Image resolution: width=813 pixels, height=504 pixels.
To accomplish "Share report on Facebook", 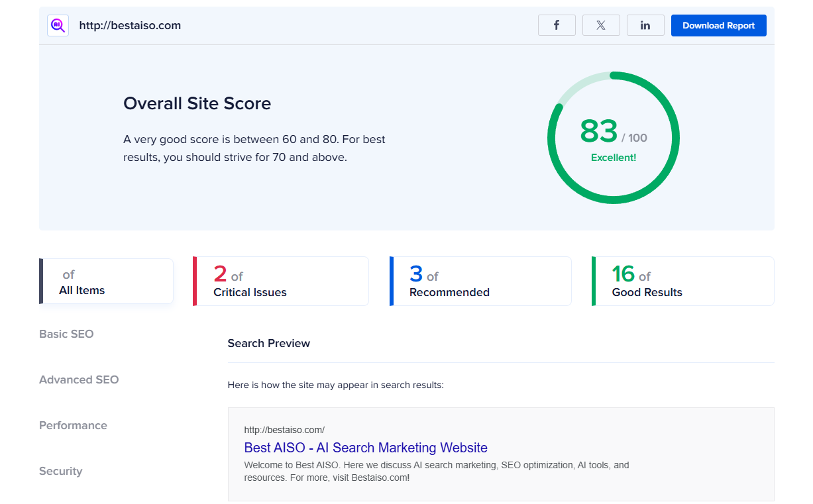I will [x=557, y=25].
